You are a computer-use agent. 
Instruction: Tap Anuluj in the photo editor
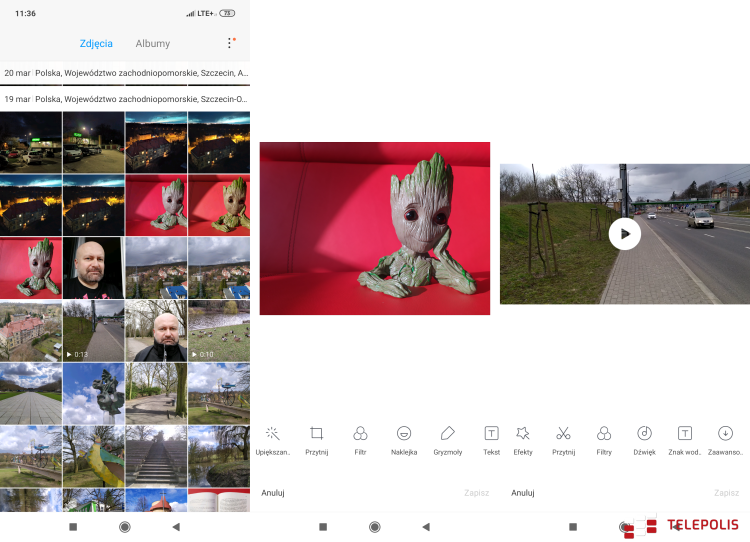273,493
